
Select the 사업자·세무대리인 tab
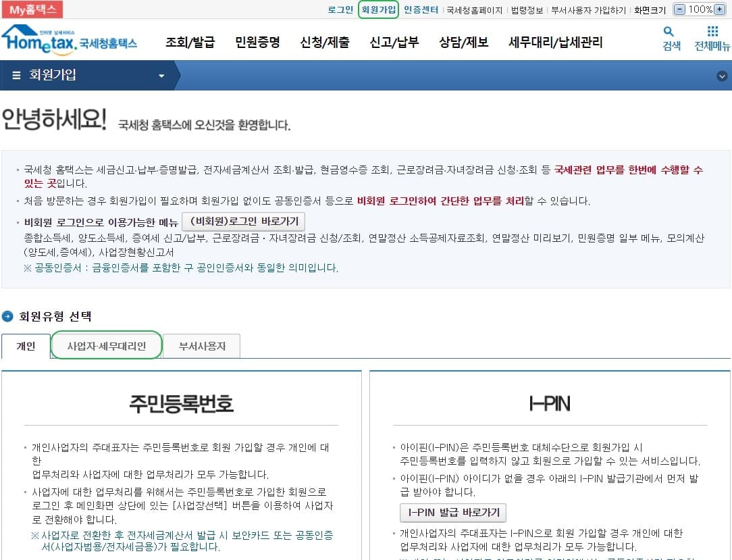pyautogui.click(x=107, y=346)
